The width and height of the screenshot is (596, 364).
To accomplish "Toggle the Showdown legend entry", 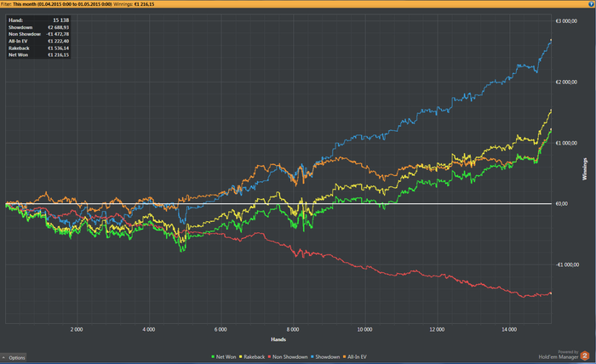I will (325, 357).
